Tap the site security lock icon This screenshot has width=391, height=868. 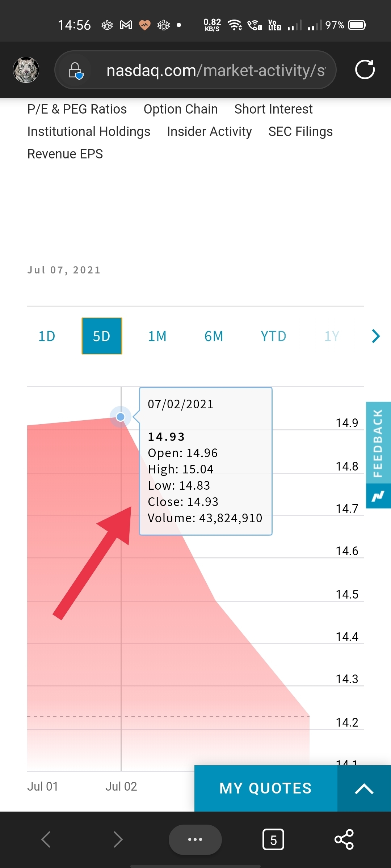pyautogui.click(x=76, y=70)
